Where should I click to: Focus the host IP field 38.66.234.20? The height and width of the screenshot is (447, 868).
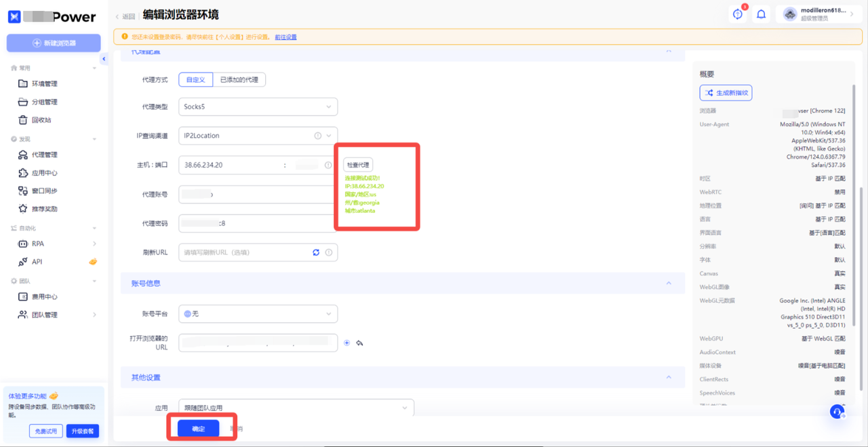coord(231,165)
